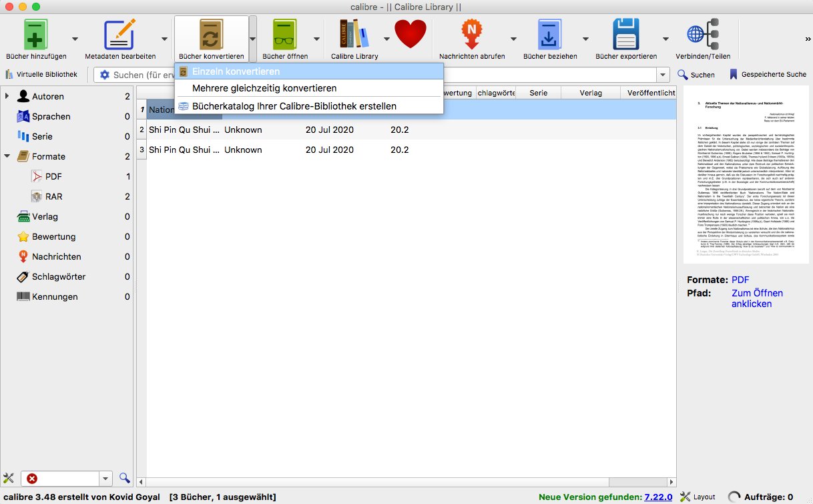Click the Layout button
The image size is (813, 504).
pyautogui.click(x=698, y=497)
